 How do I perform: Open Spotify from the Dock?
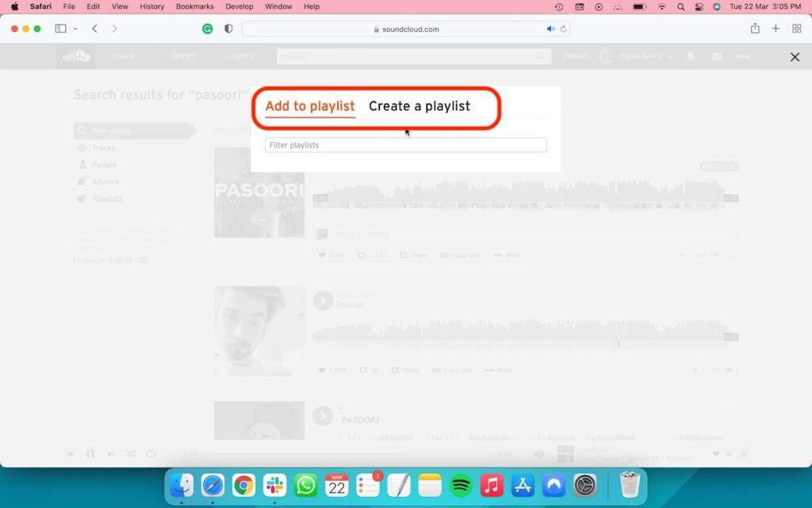click(460, 486)
